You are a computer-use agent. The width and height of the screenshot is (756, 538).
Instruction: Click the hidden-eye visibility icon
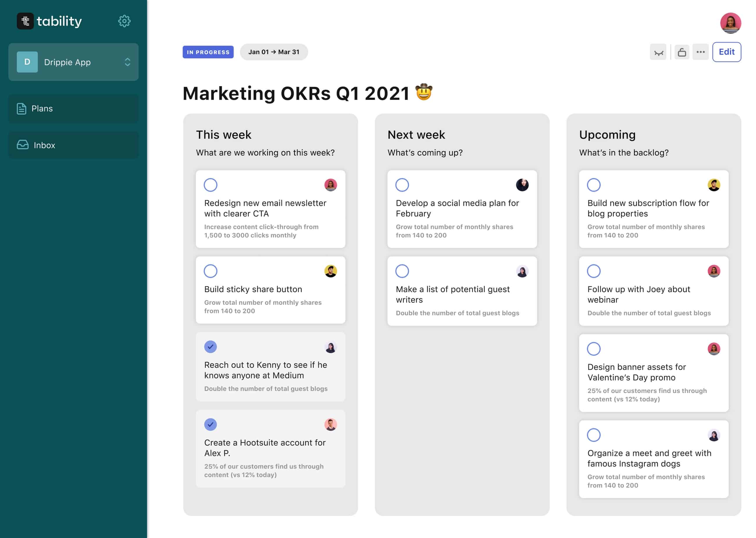658,52
